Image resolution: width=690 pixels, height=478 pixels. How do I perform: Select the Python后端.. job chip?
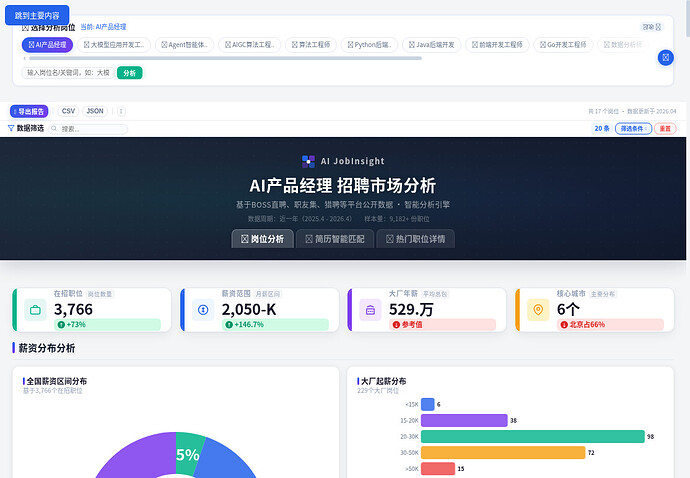369,44
